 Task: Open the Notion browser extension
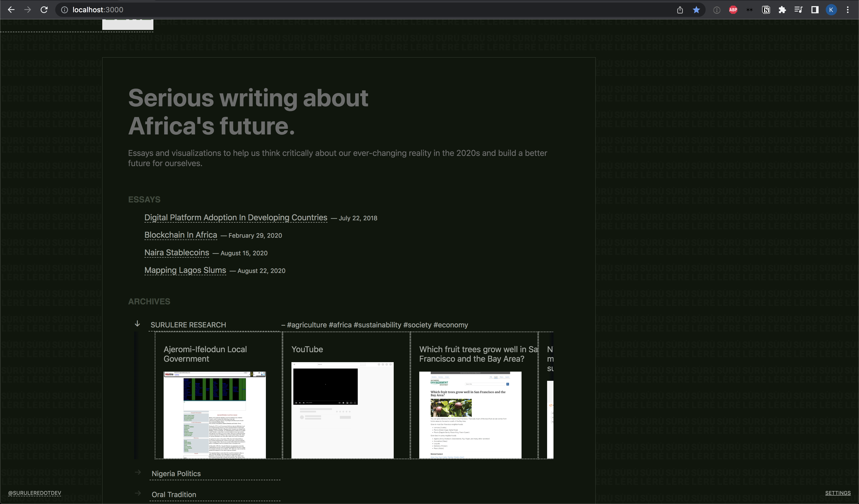coord(766,9)
